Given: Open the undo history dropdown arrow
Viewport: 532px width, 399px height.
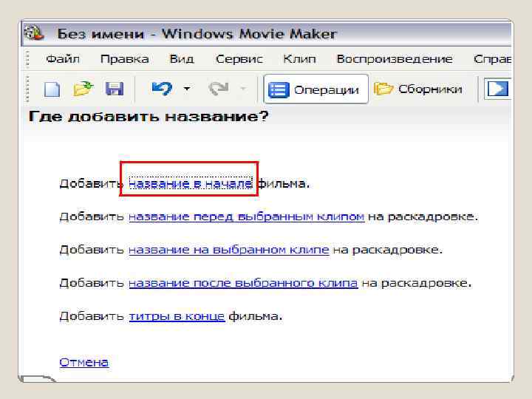Looking at the screenshot, I should 187,89.
